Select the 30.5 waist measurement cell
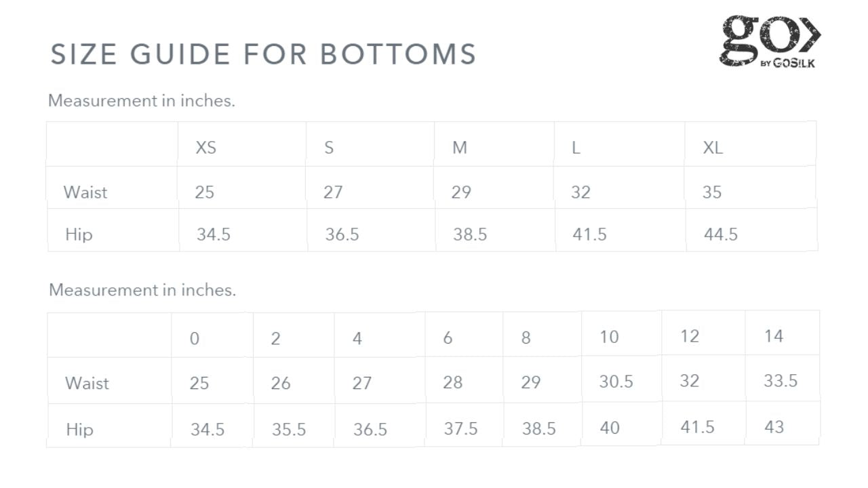This screenshot has height=488, width=868. [616, 382]
